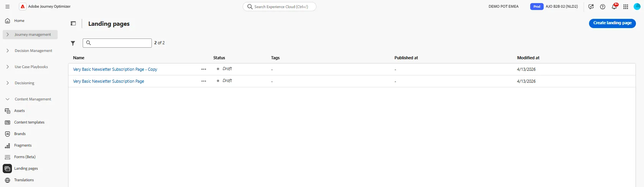
Task: Expand the Journey management section
Action: [x=30, y=35]
